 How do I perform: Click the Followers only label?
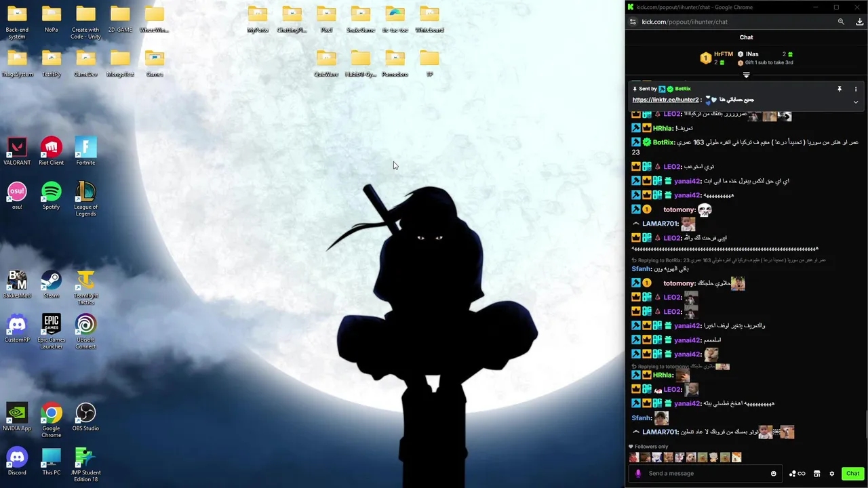[651, 447]
